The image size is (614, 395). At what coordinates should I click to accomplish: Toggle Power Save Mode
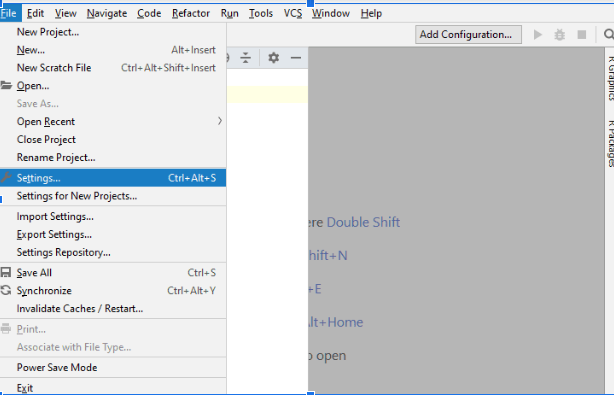(x=113, y=367)
